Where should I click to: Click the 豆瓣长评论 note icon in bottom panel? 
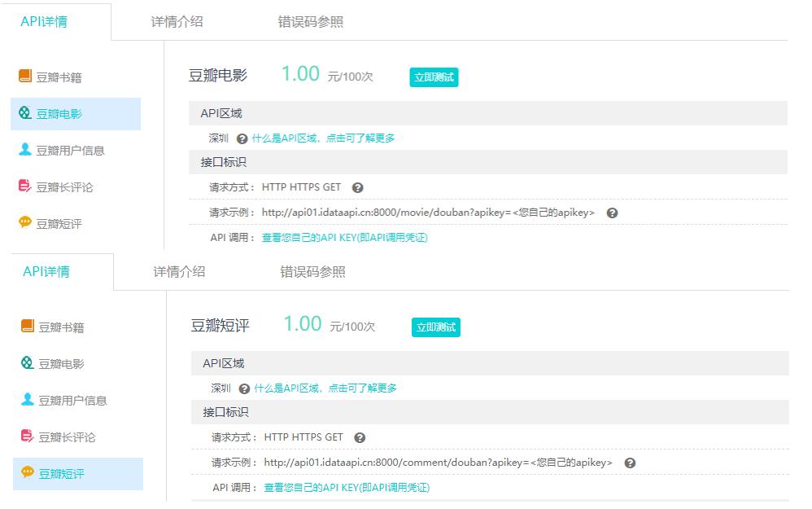(x=28, y=436)
